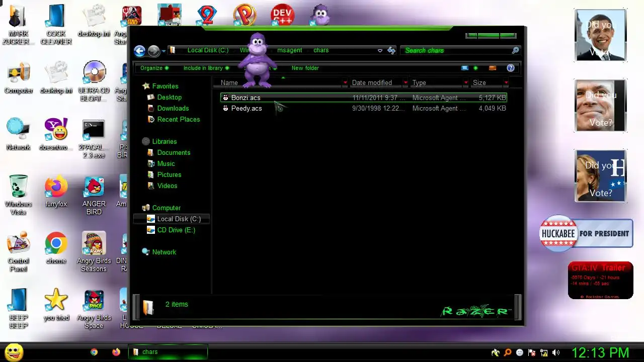
Task: Open the Include in library menu
Action: (206, 68)
